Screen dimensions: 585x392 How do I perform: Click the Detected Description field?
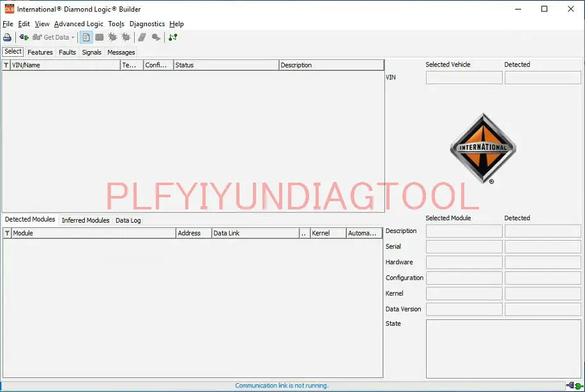coord(543,231)
